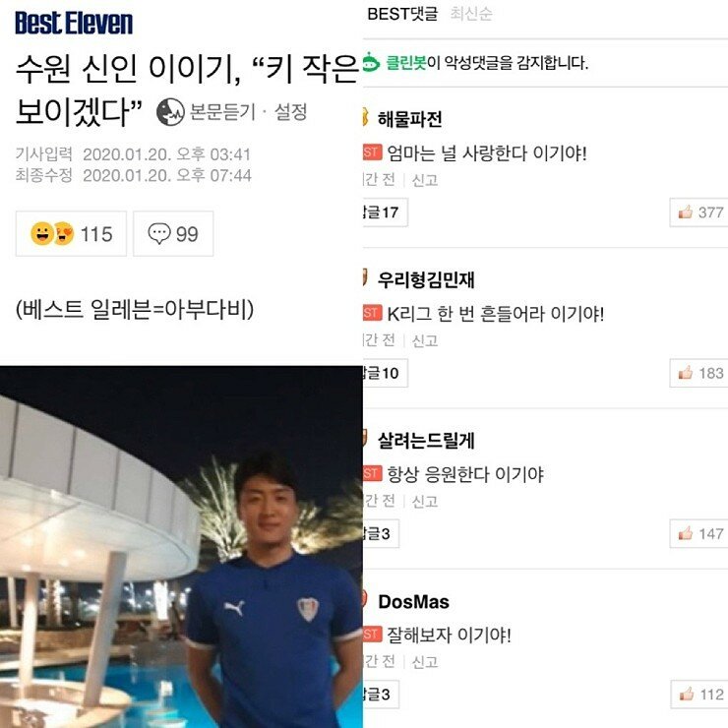Open the player photo in blue jersey
Screen dimensions: 728x728
(x=181, y=547)
